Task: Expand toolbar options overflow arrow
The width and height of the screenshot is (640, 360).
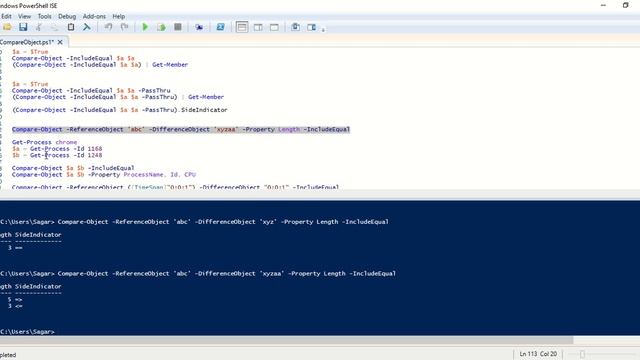Action: (323, 29)
